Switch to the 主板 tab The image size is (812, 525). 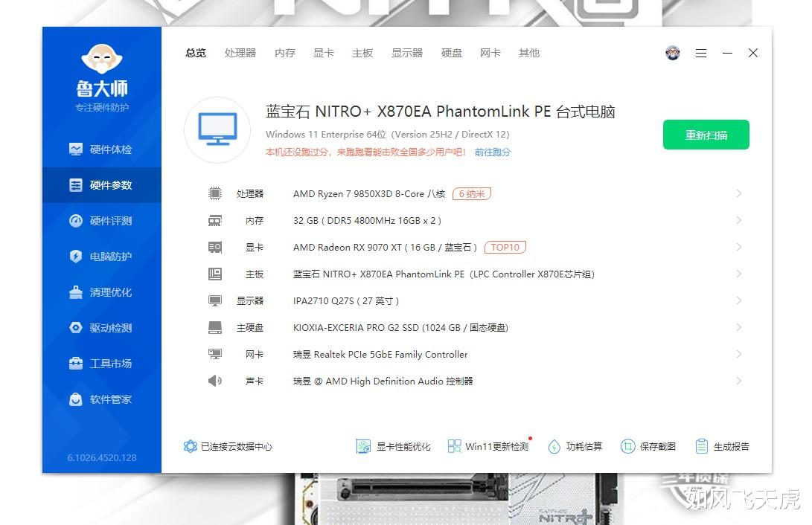pos(362,53)
